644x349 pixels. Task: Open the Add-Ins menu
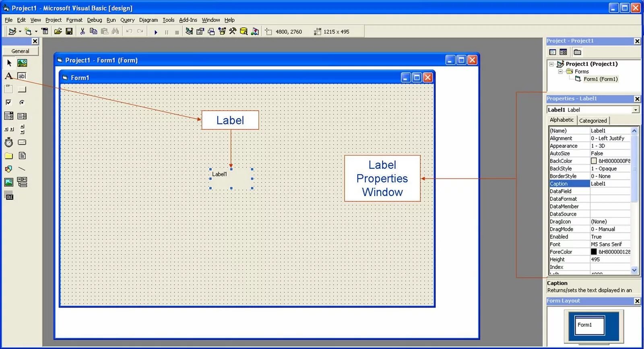[188, 20]
